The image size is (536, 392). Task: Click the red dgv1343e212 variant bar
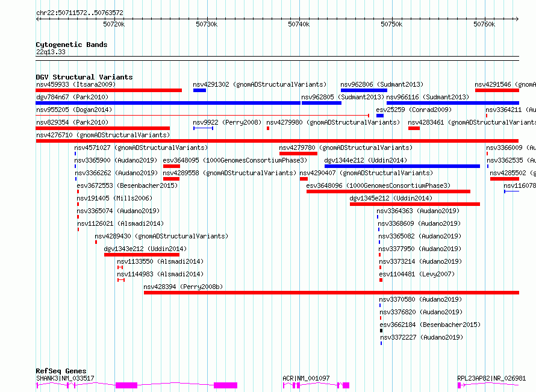pos(142,255)
